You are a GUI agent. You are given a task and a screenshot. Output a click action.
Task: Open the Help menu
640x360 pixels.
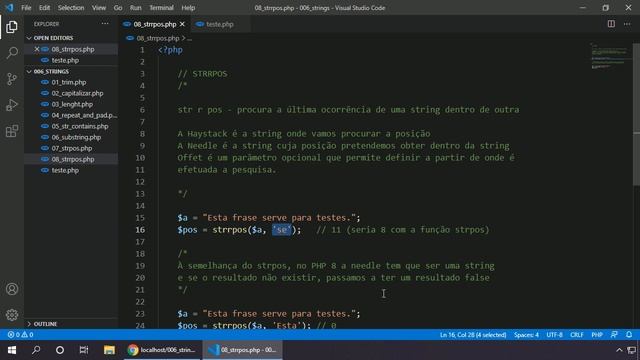pyautogui.click(x=188, y=8)
